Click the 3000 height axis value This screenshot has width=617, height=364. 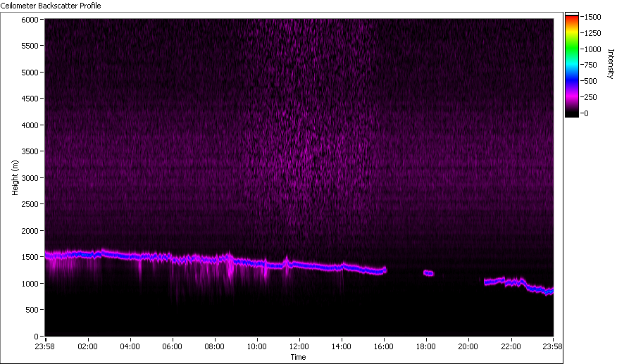pyautogui.click(x=30, y=178)
